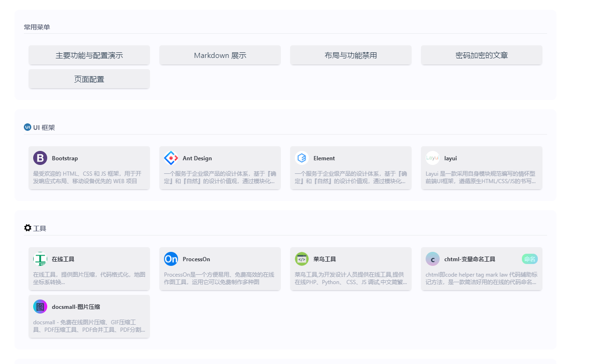Click the blue ProcessOn 'On' logo
Viewport: 606px width, 364px height.
coord(171,259)
